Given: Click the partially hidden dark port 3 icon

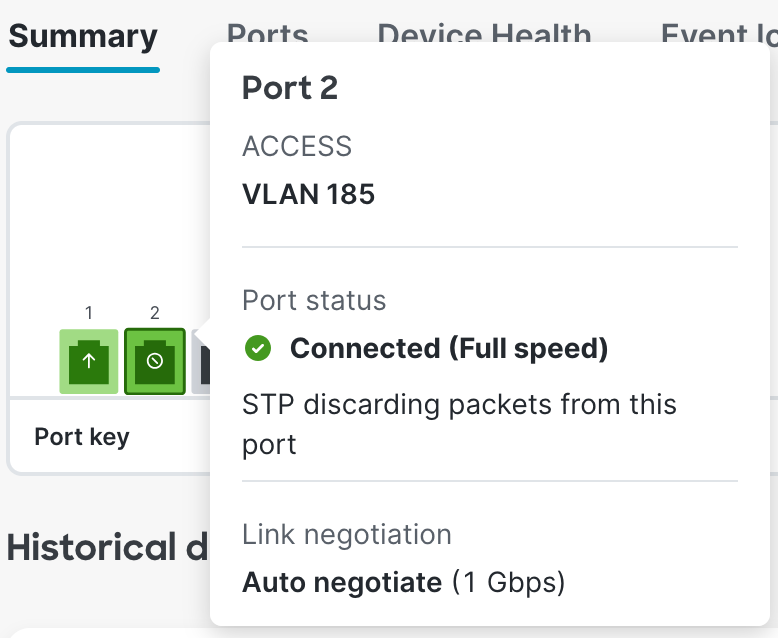Looking at the screenshot, I should [203, 365].
